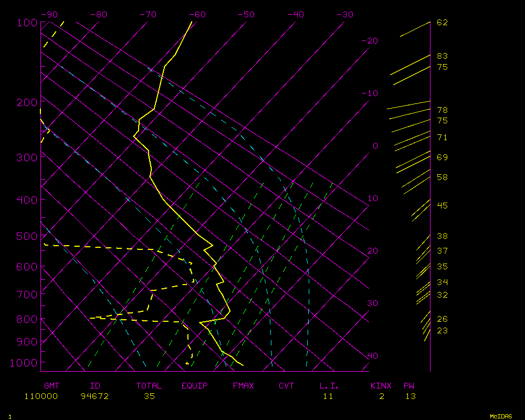Select the FMAX header label
This screenshot has height=420, width=525.
(x=244, y=386)
